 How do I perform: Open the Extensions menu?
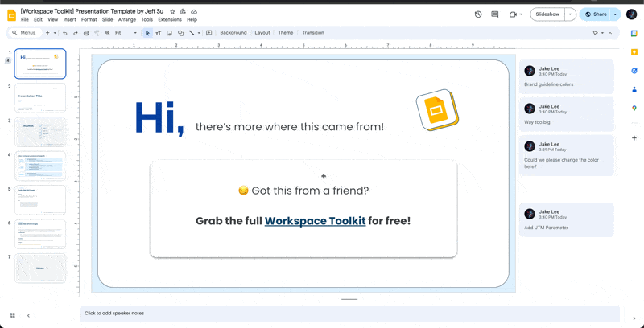click(x=170, y=19)
